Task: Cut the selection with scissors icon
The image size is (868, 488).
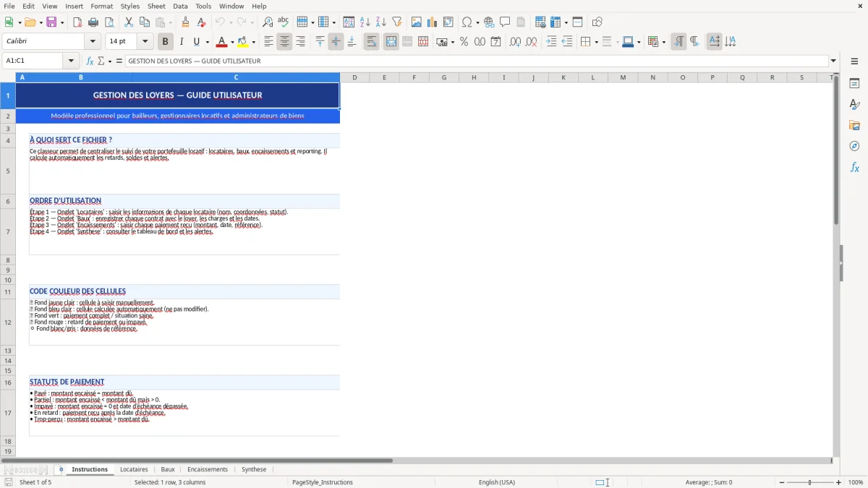Action: (x=129, y=22)
